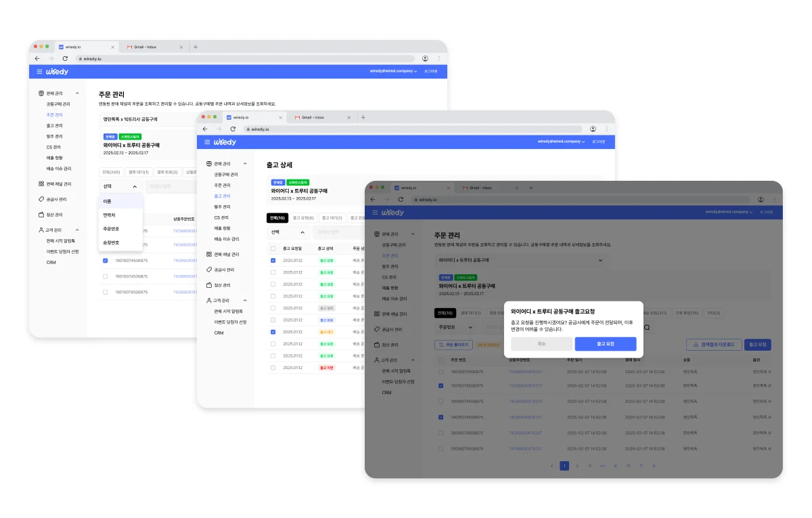Switch to 결제 대기(1) tab in rear 주문 관리 window
This screenshot has width=812, height=518.
pyautogui.click(x=138, y=172)
